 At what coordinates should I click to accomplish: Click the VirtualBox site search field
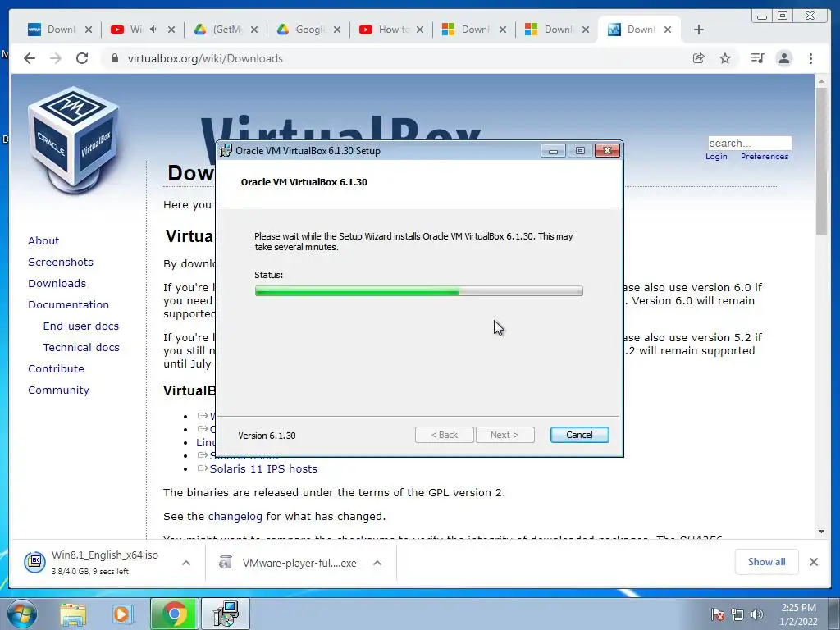tap(750, 143)
